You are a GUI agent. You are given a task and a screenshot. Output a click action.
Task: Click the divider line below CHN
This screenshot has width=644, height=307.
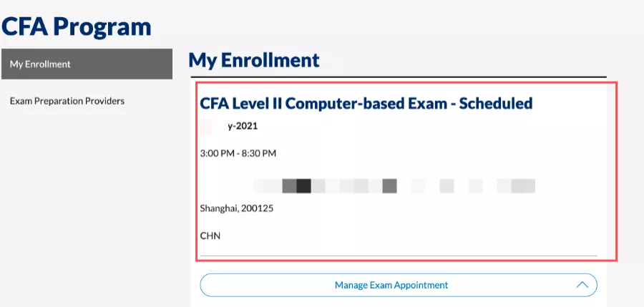click(x=398, y=255)
